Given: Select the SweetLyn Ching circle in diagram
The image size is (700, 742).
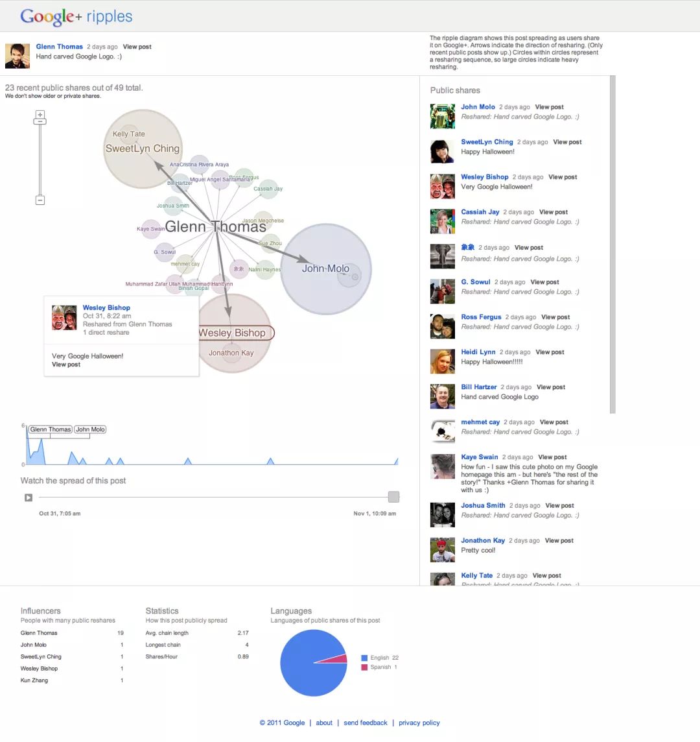Looking at the screenshot, I should click(x=143, y=149).
